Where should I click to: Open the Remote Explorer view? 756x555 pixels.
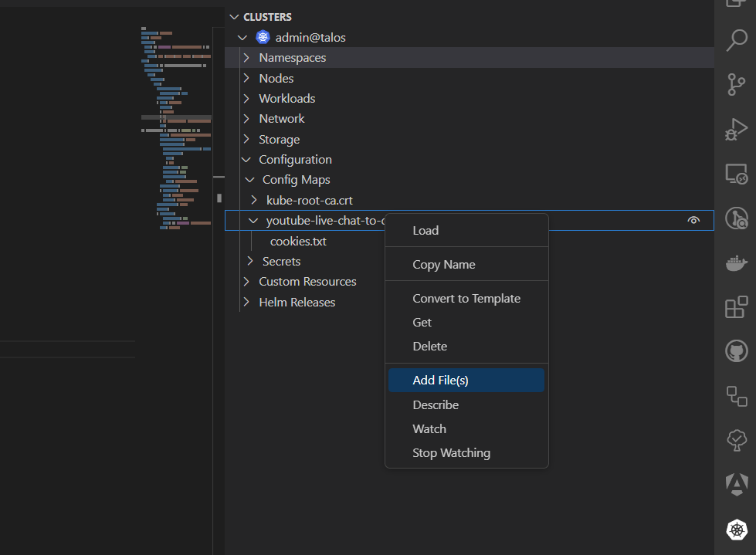[x=736, y=174]
